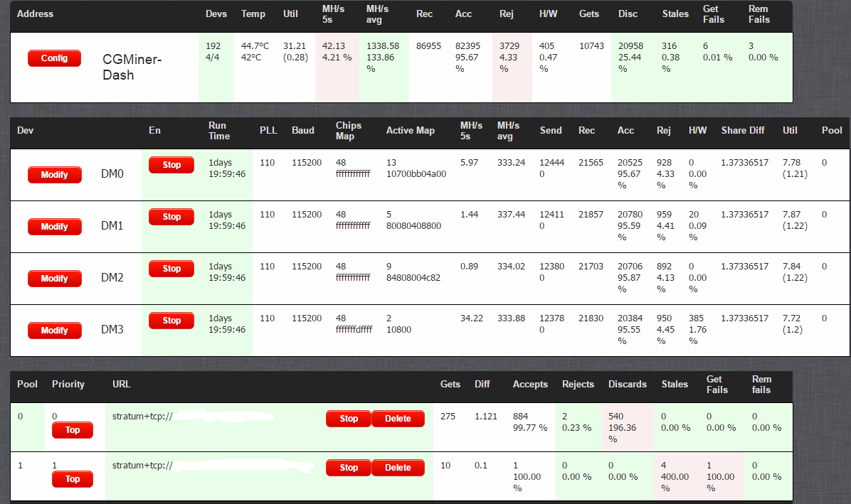Open Modify for device DM1
The width and height of the screenshot is (851, 504).
coord(54,227)
